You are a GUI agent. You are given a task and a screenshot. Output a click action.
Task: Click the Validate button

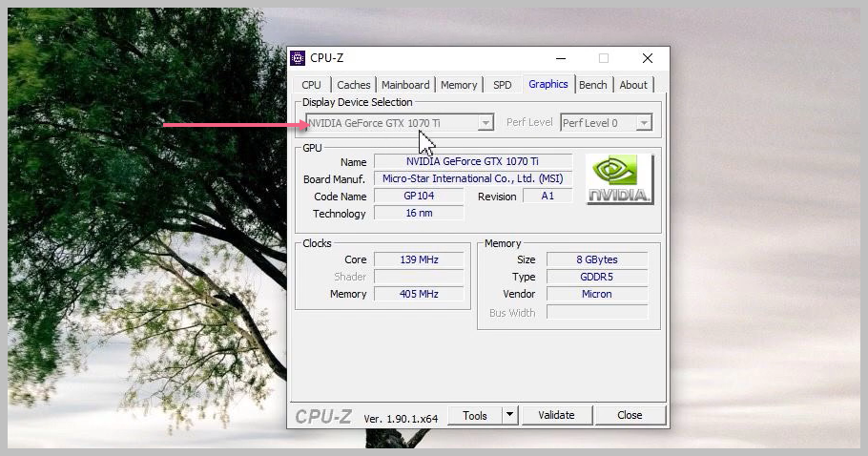[x=556, y=415]
